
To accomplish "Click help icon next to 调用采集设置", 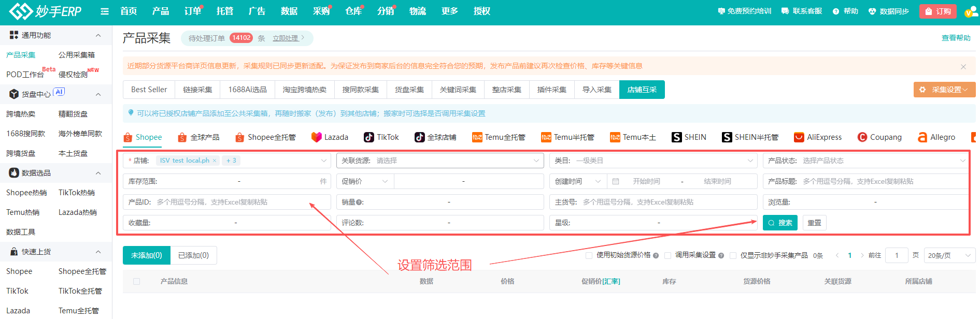I will pos(721,255).
